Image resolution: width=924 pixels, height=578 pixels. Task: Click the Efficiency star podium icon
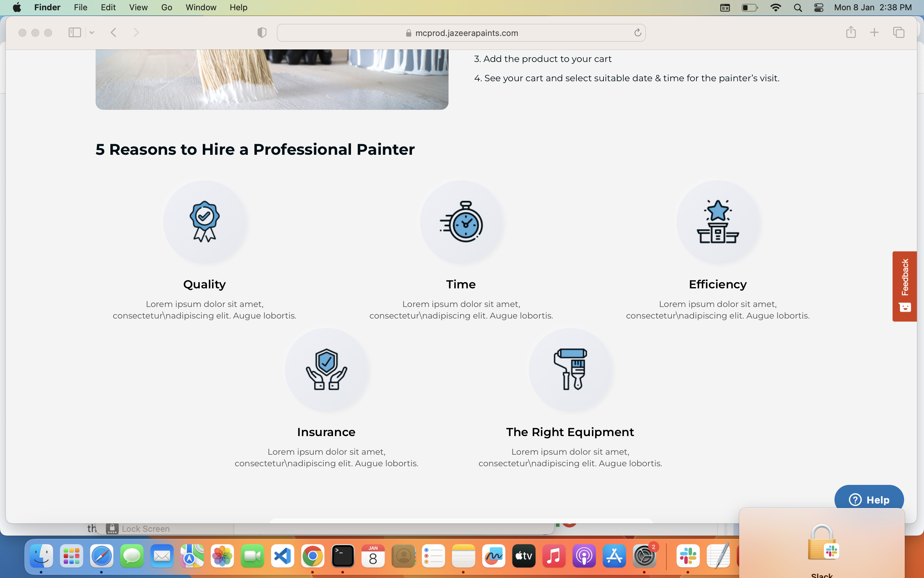[718, 221]
